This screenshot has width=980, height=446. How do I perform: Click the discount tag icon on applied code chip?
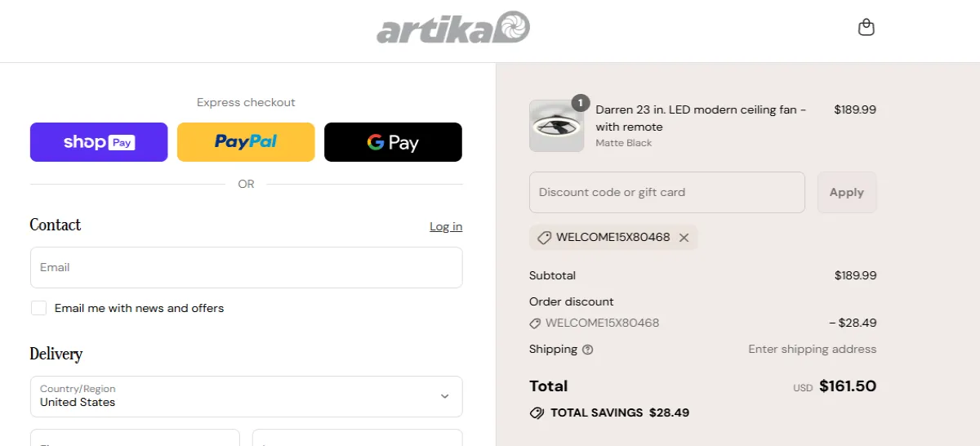[544, 238]
